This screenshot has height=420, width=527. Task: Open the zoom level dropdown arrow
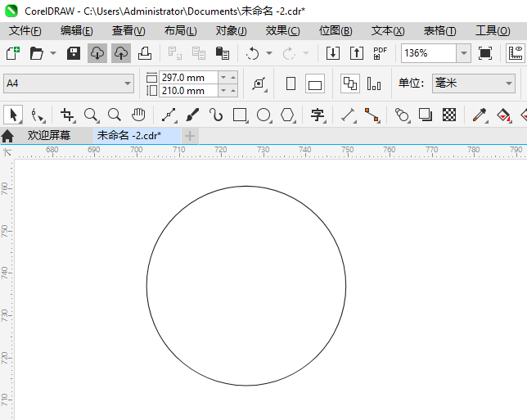point(464,53)
